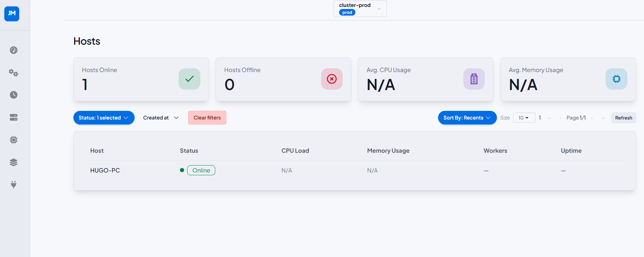Click the CPU Load N/A value for HUGO-PC

(287, 170)
